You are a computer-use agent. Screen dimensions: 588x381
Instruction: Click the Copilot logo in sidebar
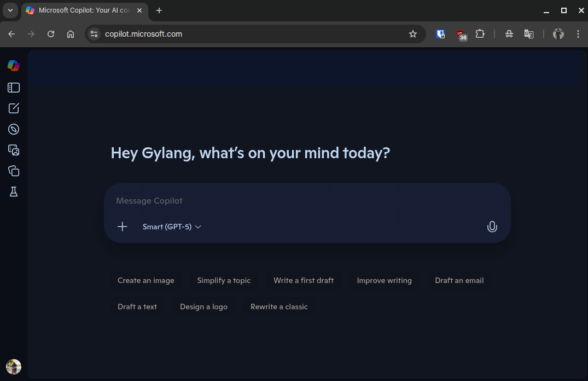[x=14, y=66]
